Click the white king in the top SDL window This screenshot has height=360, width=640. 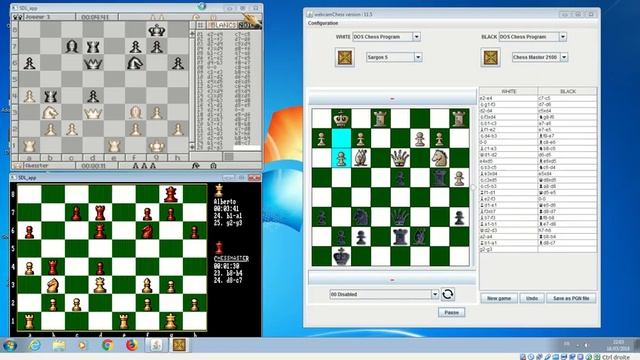(157, 146)
